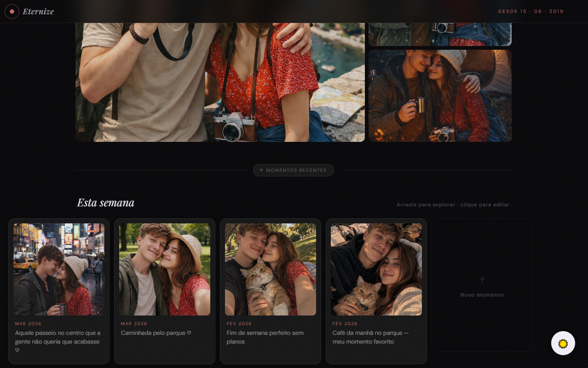Viewport: 588px width, 368px height.
Task: Click the 'Esta semana' section heading
Action: point(105,203)
